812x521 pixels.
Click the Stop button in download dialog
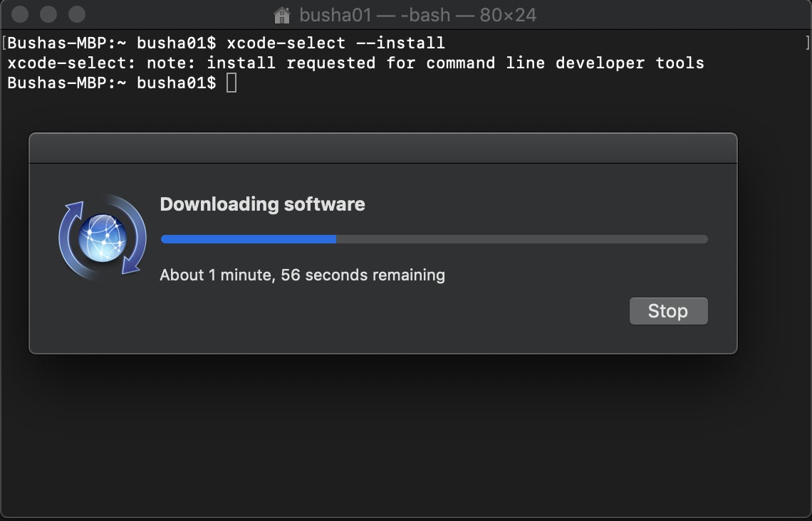point(668,311)
